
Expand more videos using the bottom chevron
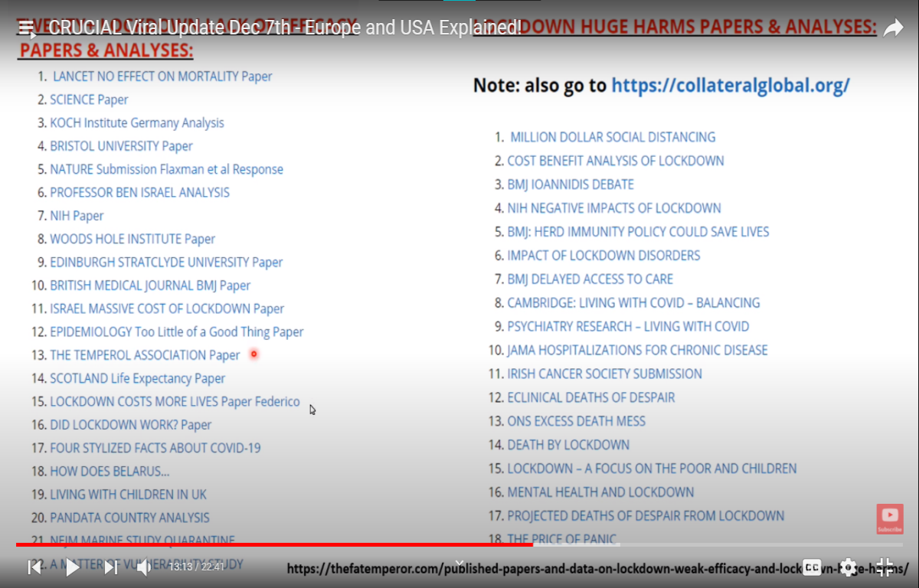point(459,563)
